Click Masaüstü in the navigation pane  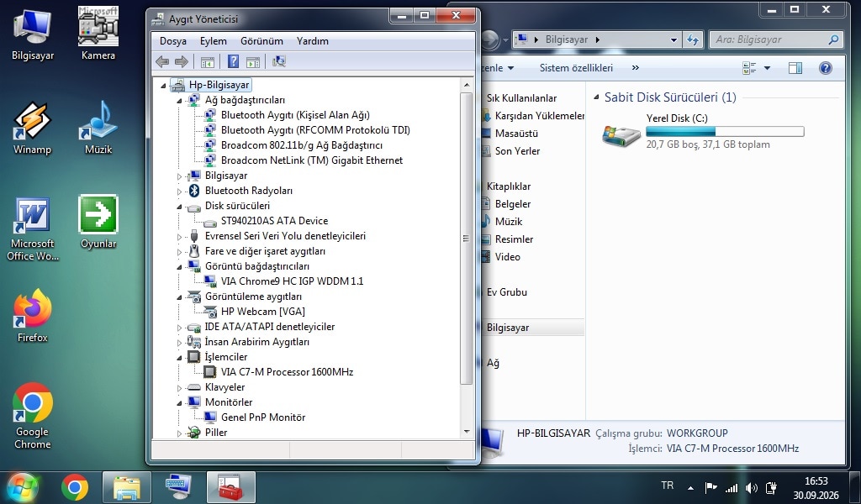click(x=516, y=134)
